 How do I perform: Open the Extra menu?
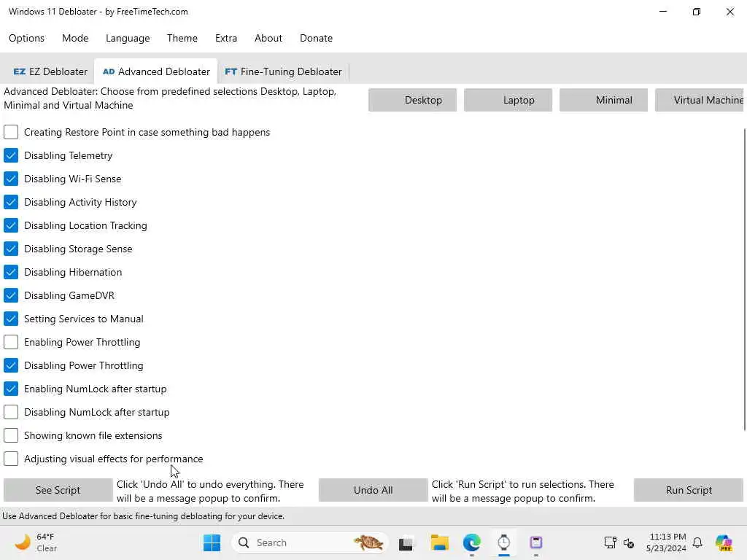(x=226, y=38)
